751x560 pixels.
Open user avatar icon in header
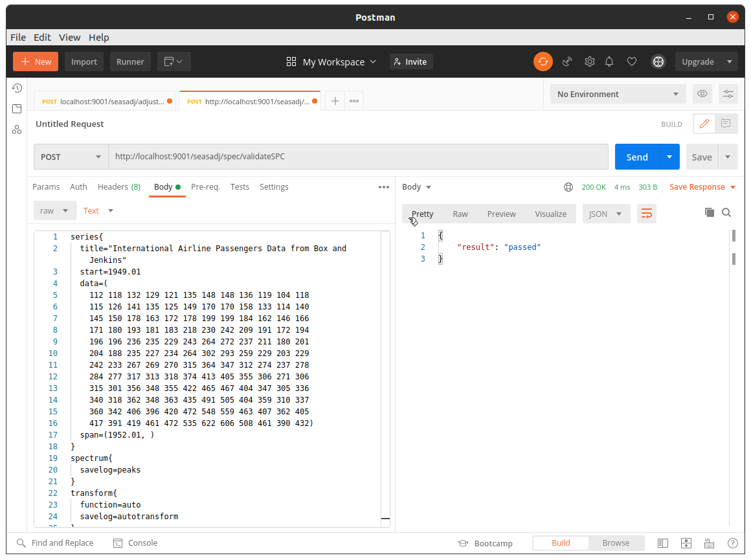point(658,62)
